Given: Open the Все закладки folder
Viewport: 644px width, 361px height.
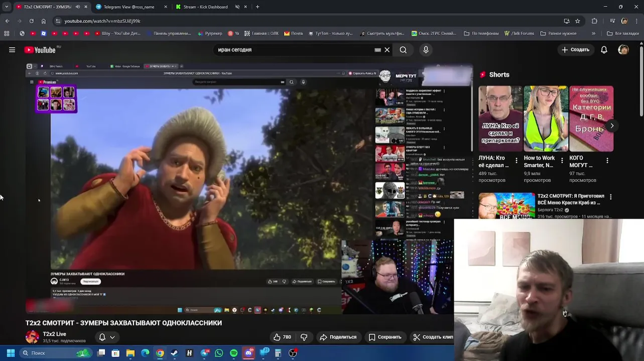Looking at the screenshot, I should point(623,34).
